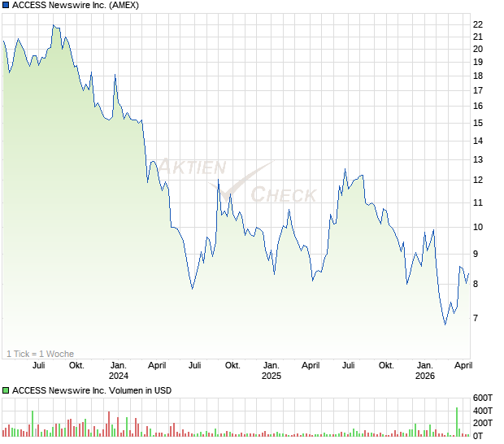Click the price axis label 11

coord(478,202)
